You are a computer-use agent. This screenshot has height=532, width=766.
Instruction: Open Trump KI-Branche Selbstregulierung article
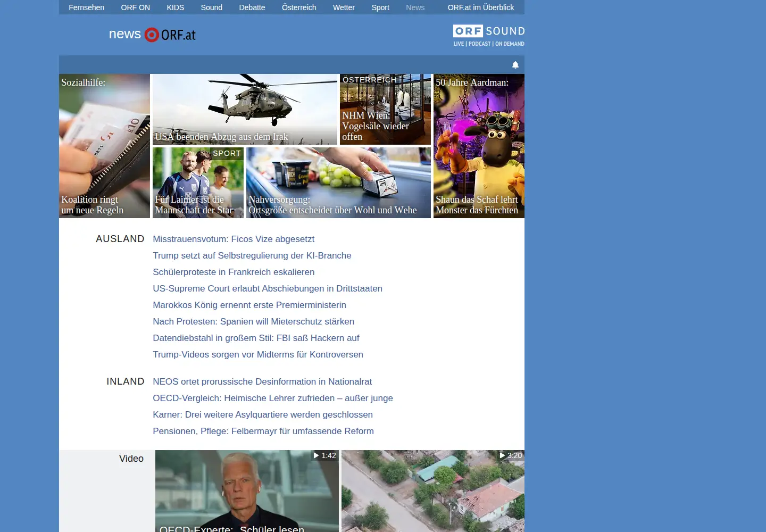[252, 255]
